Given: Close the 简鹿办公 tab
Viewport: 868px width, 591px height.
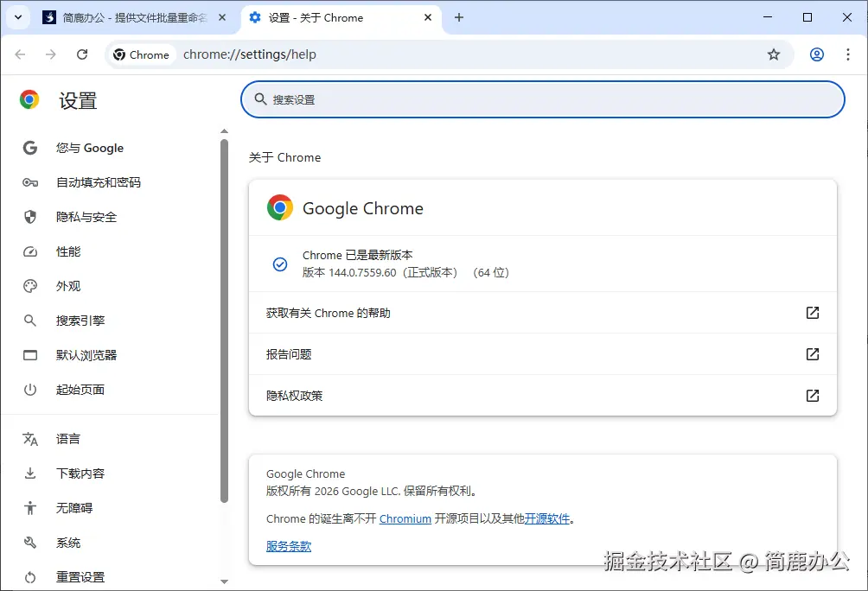Looking at the screenshot, I should (x=222, y=17).
